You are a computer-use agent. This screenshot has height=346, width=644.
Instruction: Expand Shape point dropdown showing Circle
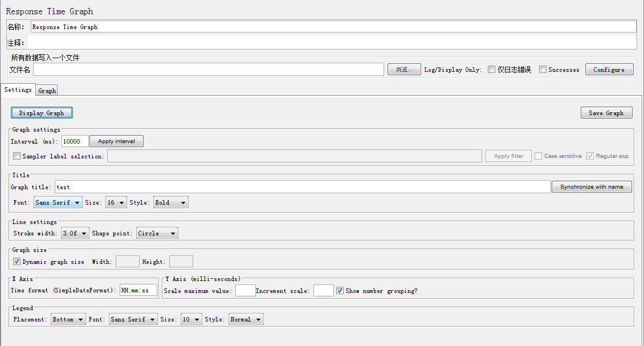[x=157, y=233]
